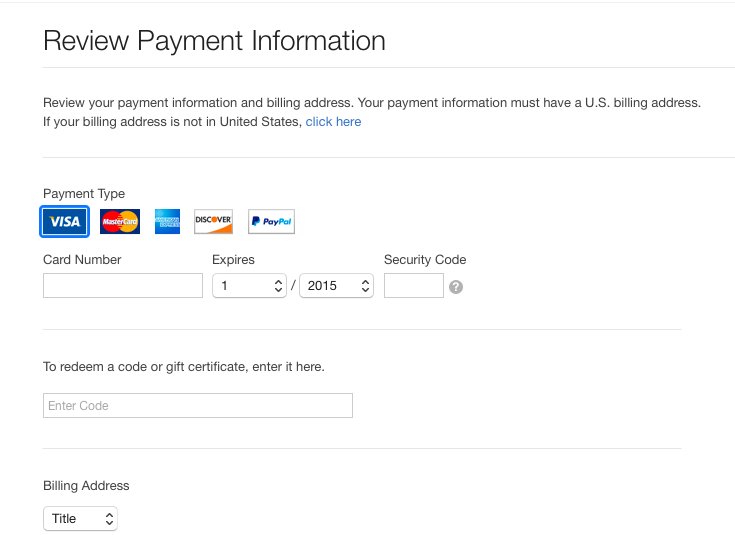Click the redeem code or gift certificate text
This screenshot has height=535, width=735.
click(184, 367)
